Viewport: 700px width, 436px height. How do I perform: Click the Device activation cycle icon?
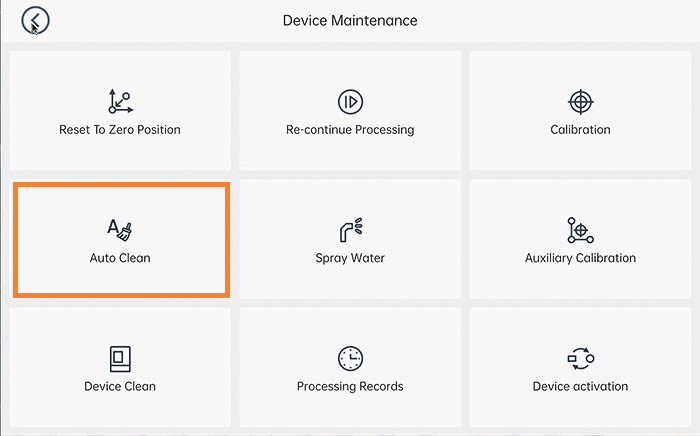[x=580, y=358]
